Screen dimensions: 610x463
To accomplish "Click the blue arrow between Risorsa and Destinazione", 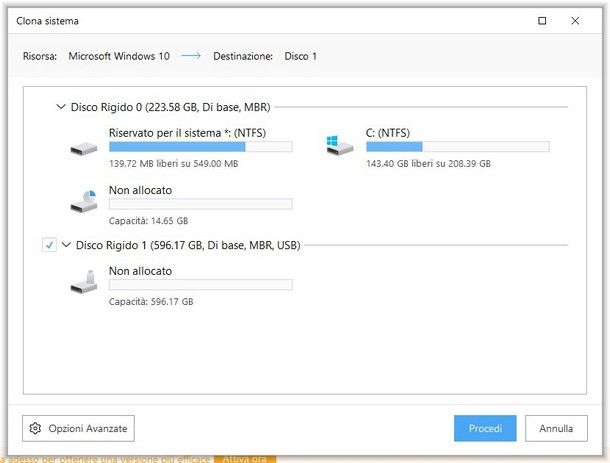I will coord(191,56).
